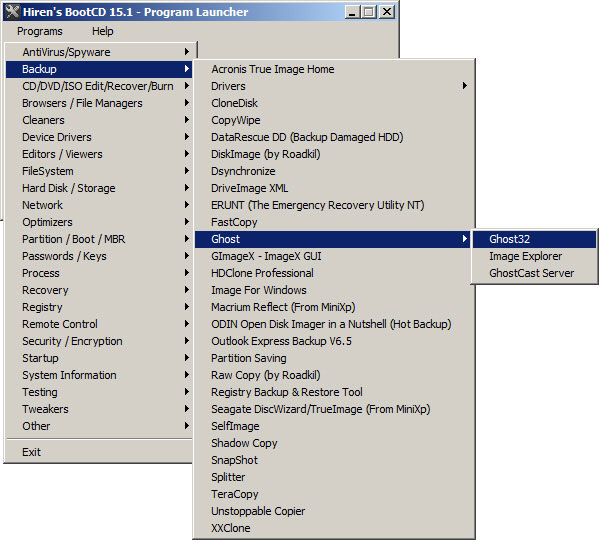Launch SelfImage
This screenshot has width=599, height=540.
click(333, 426)
